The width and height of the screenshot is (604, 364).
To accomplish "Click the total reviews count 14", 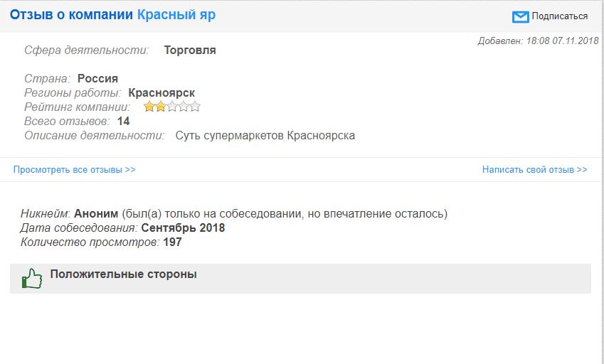I will pyautogui.click(x=123, y=121).
